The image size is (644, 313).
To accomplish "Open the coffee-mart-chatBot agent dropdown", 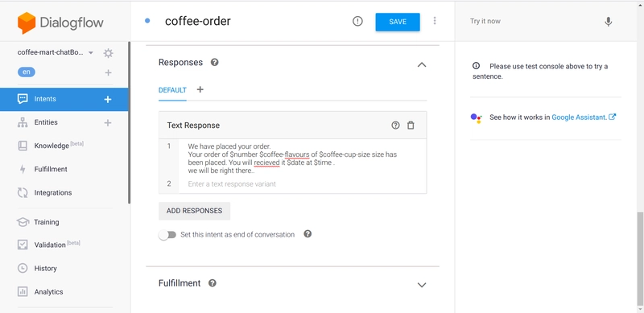I will [91, 52].
